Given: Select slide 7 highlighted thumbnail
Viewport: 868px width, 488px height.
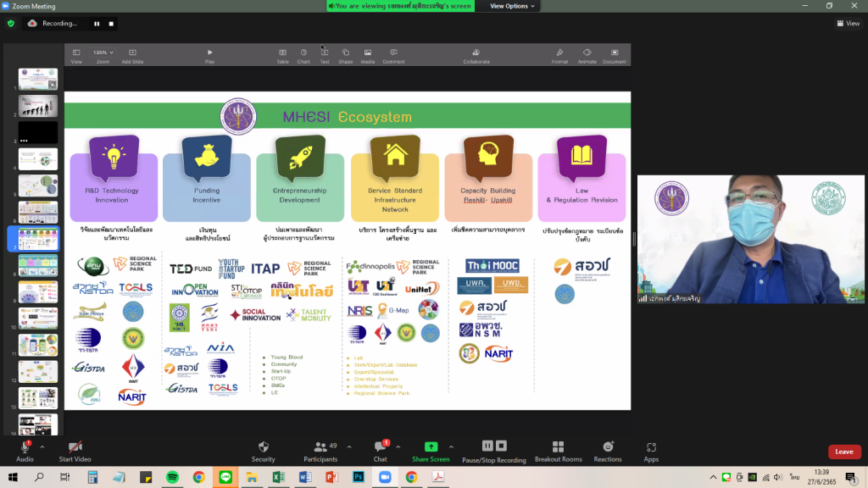Looking at the screenshot, I should [x=37, y=239].
